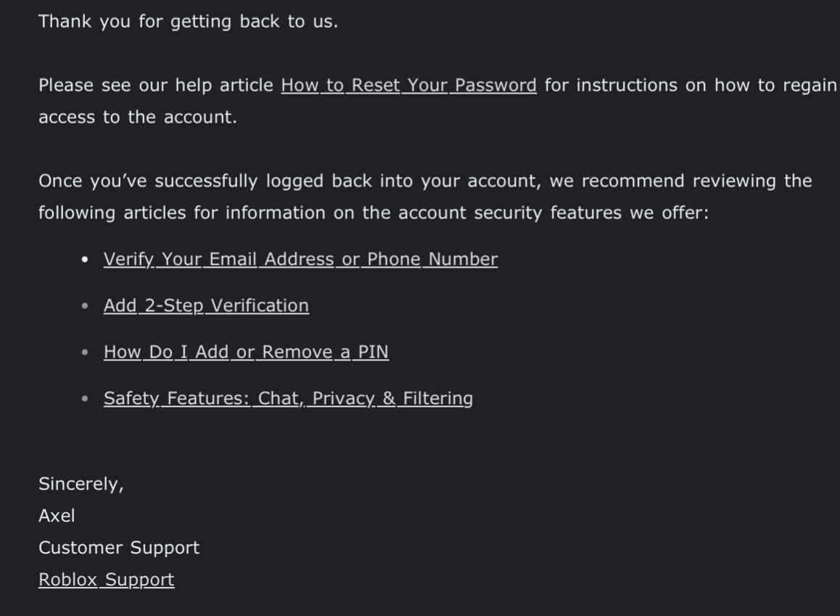This screenshot has width=840, height=616.
Task: Click the bullet before Add 2-Step Verification
Action: [86, 306]
